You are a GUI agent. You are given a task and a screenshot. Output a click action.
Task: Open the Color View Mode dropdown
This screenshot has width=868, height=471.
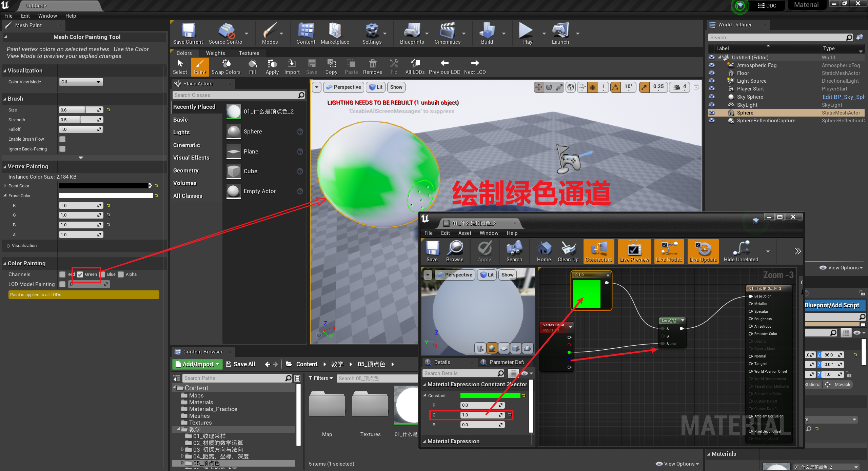pyautogui.click(x=81, y=82)
